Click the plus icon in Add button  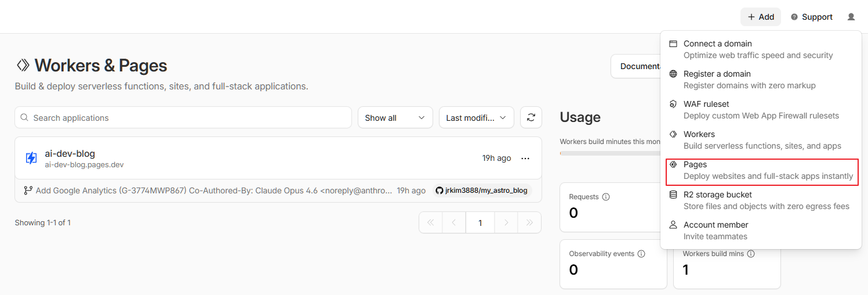tap(751, 17)
